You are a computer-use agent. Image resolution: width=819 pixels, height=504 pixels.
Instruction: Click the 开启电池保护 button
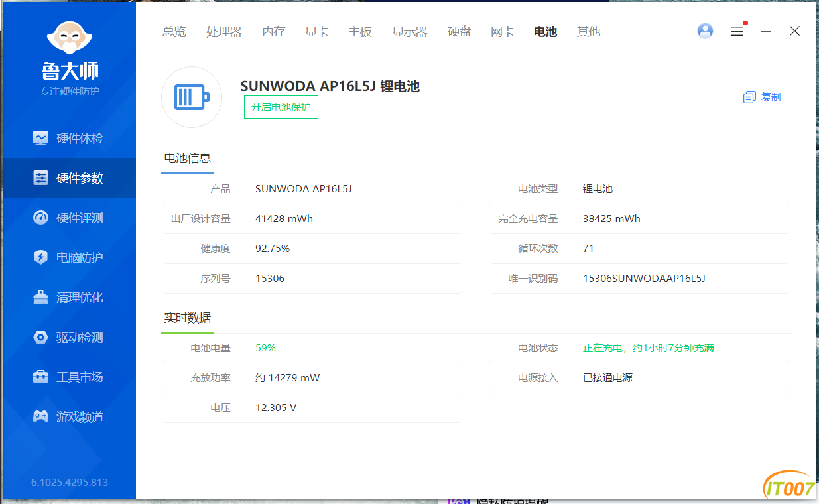281,107
